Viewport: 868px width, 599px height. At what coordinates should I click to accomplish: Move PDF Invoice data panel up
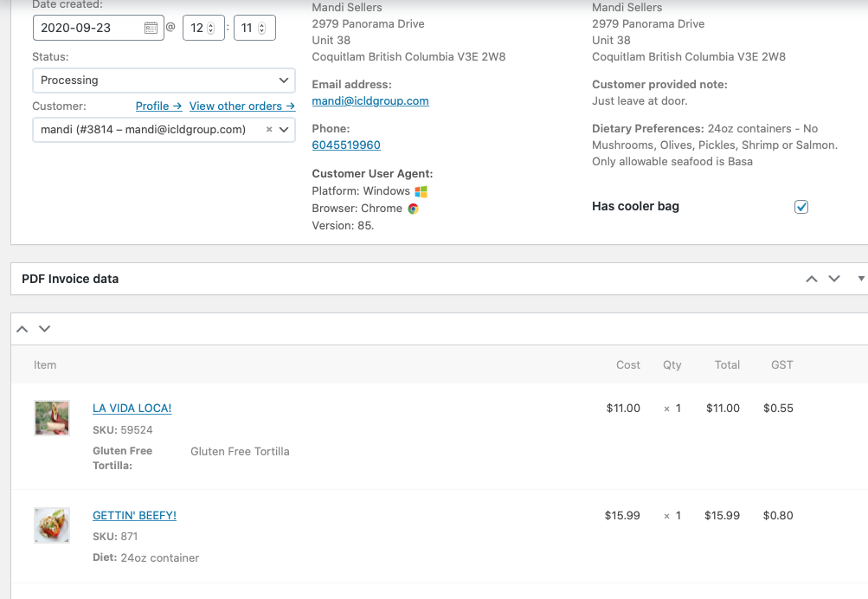pos(811,279)
